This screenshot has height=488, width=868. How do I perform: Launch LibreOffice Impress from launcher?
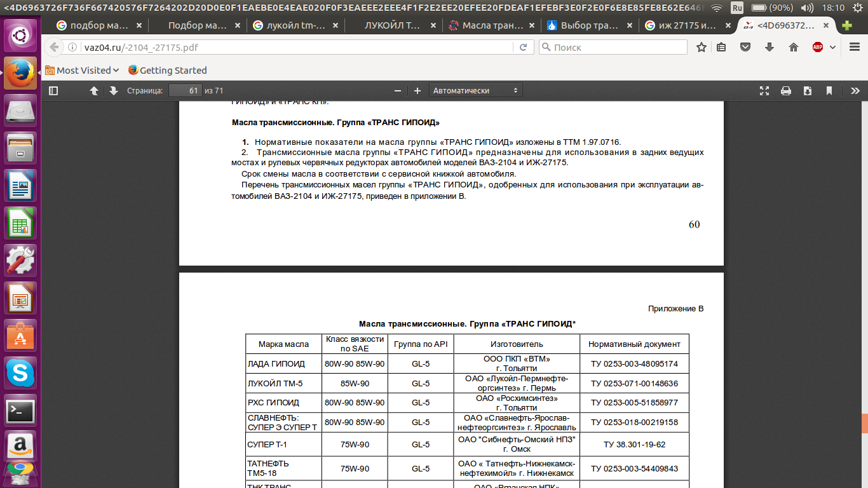[x=20, y=298]
